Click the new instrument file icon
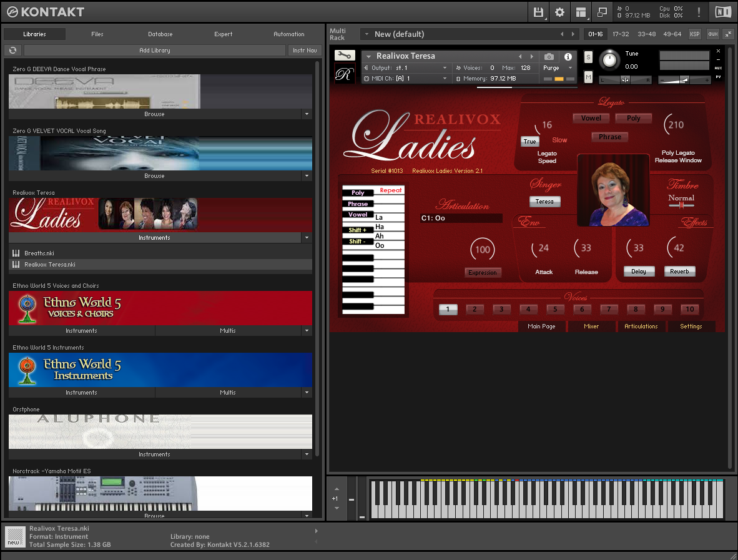This screenshot has height=560, width=738. (14, 536)
